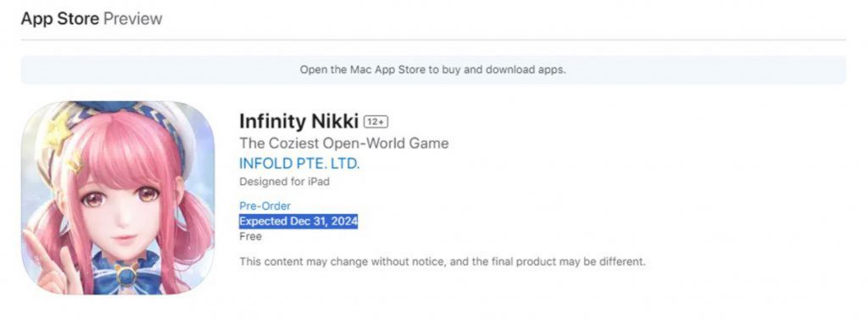Click the words 'buy and download apps'
This screenshot has height=320, width=868.
504,70
